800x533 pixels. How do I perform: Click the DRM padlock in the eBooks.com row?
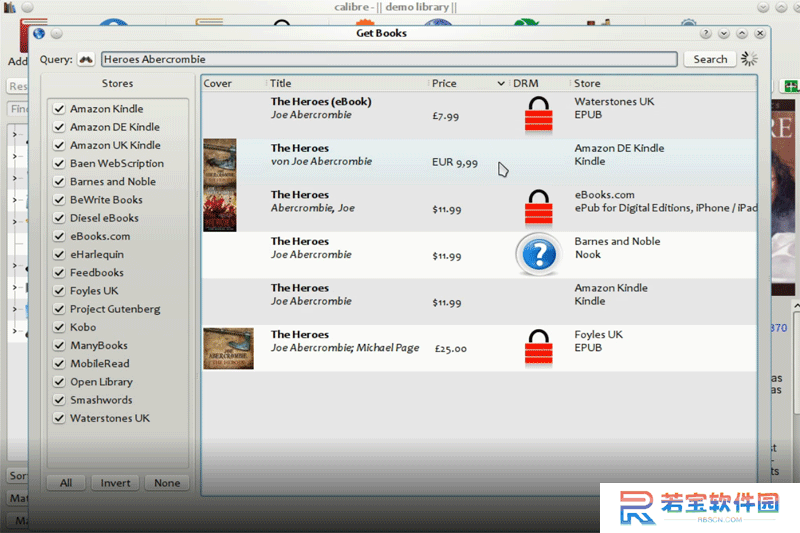538,208
